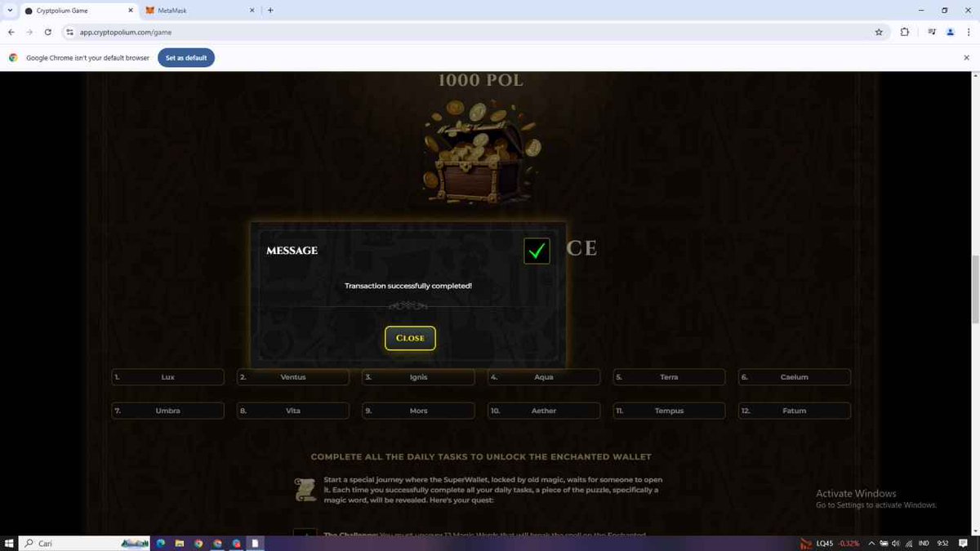Click magic word slot 12 Fatum
Viewport: 980px width, 551px height.
coord(795,411)
